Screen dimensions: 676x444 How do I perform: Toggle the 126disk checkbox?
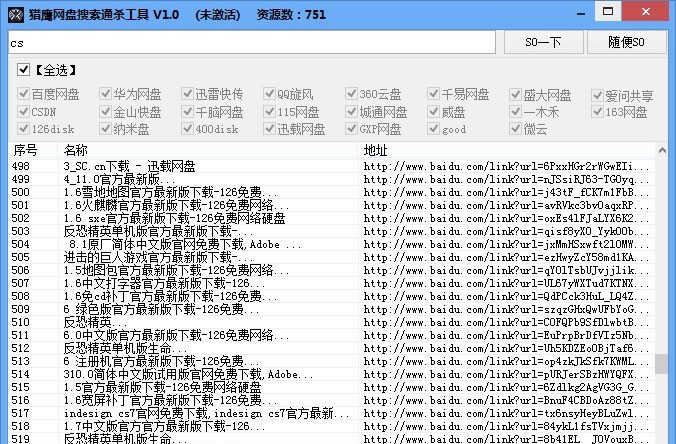(23, 128)
